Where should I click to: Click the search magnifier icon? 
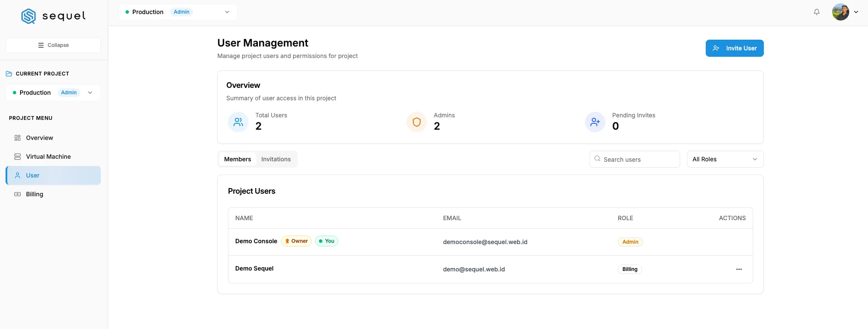click(x=597, y=159)
